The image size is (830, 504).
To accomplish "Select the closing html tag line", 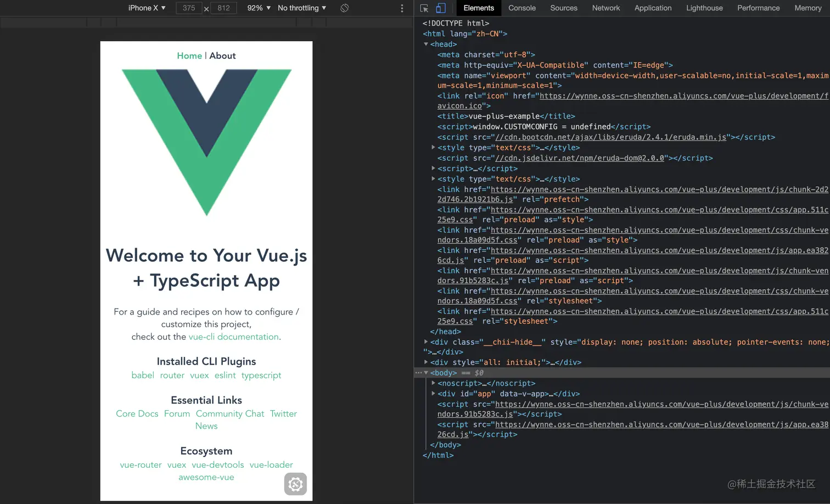I will 438,455.
